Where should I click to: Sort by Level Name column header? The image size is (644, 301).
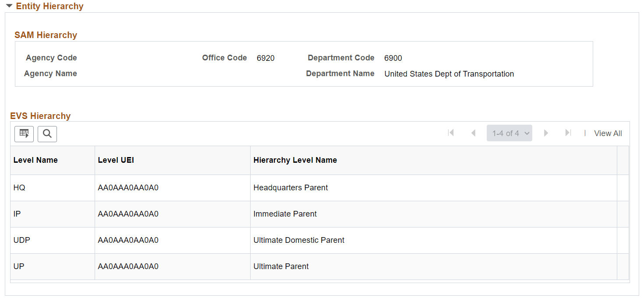click(x=35, y=160)
